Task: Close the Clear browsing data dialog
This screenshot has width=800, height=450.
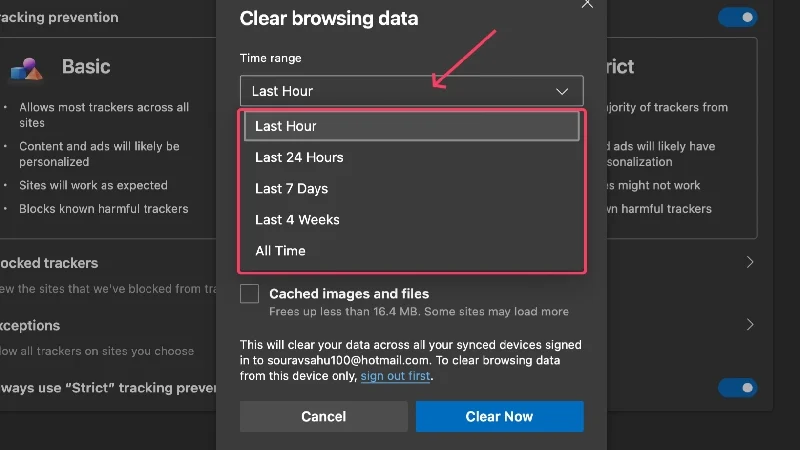Action: click(x=587, y=3)
